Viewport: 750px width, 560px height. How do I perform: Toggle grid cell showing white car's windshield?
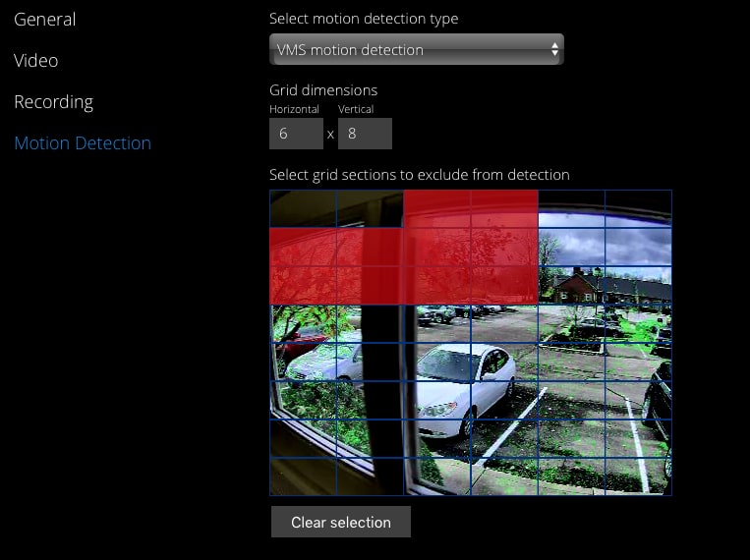(437, 362)
